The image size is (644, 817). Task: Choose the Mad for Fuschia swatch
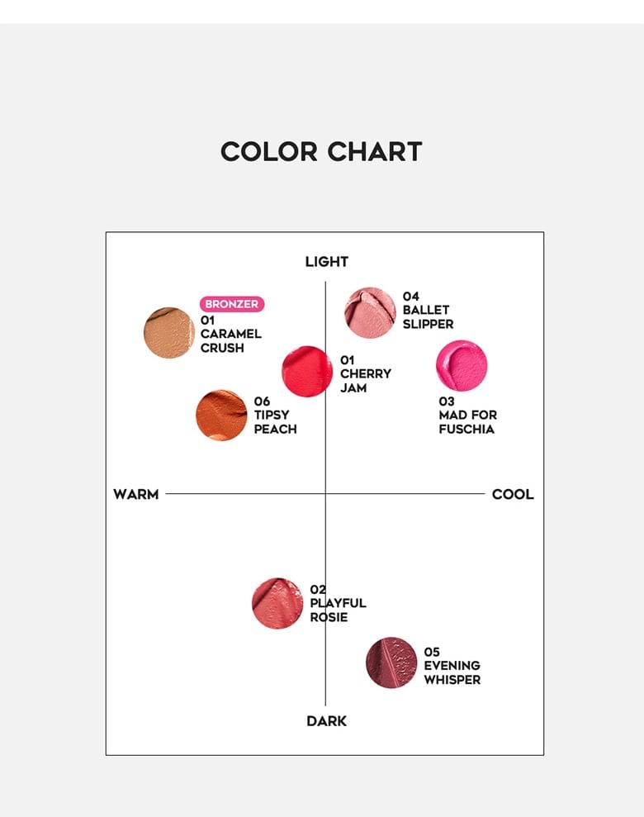click(x=462, y=366)
